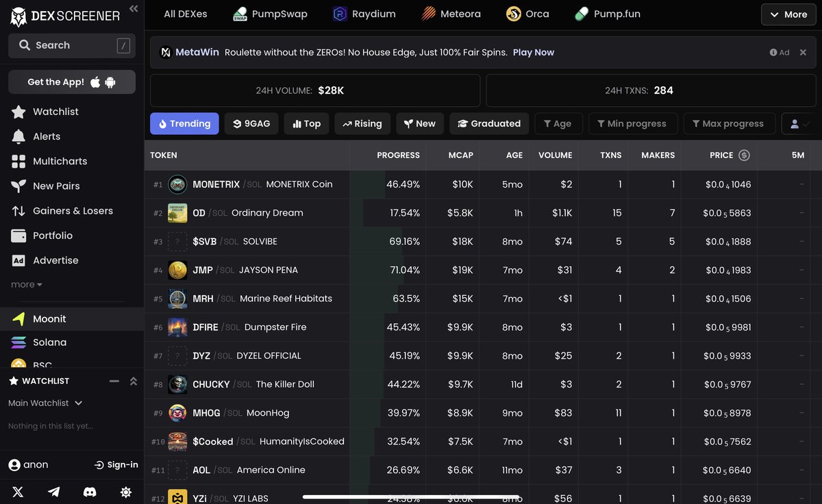
Task: Click Play Now link in ad
Action: click(x=534, y=52)
